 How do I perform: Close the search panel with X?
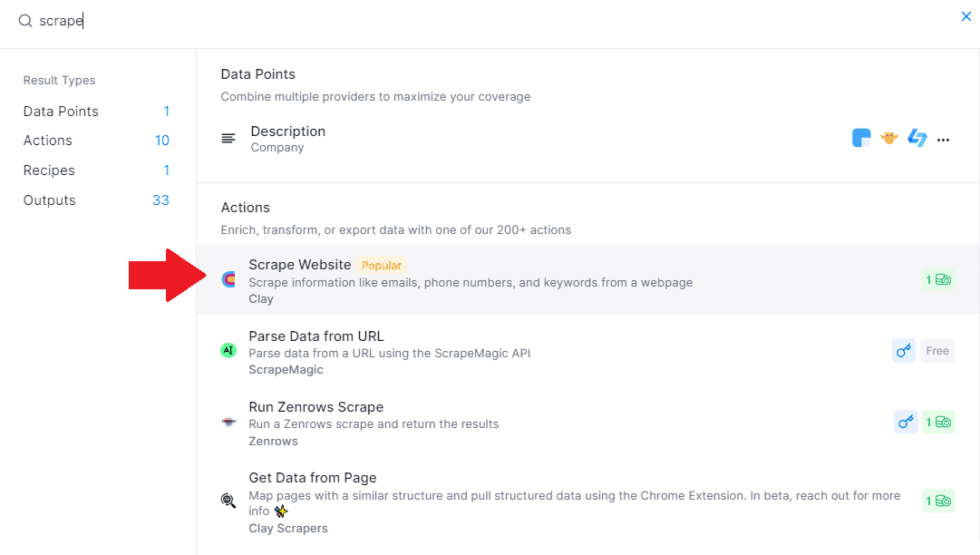[965, 16]
